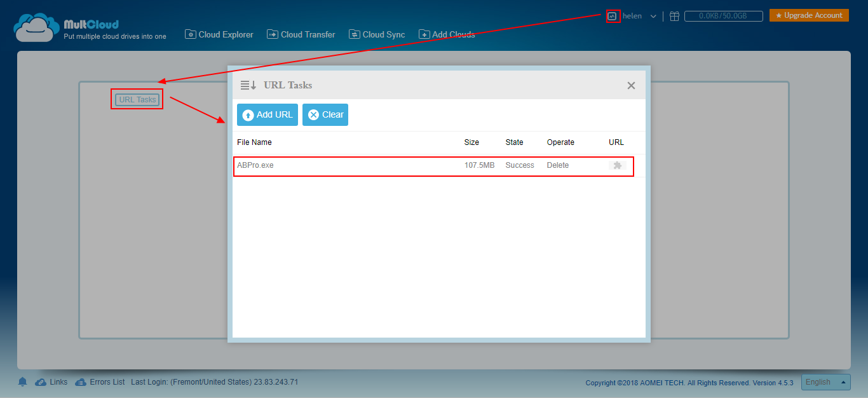Select Cloud Sync from the top menu

377,34
